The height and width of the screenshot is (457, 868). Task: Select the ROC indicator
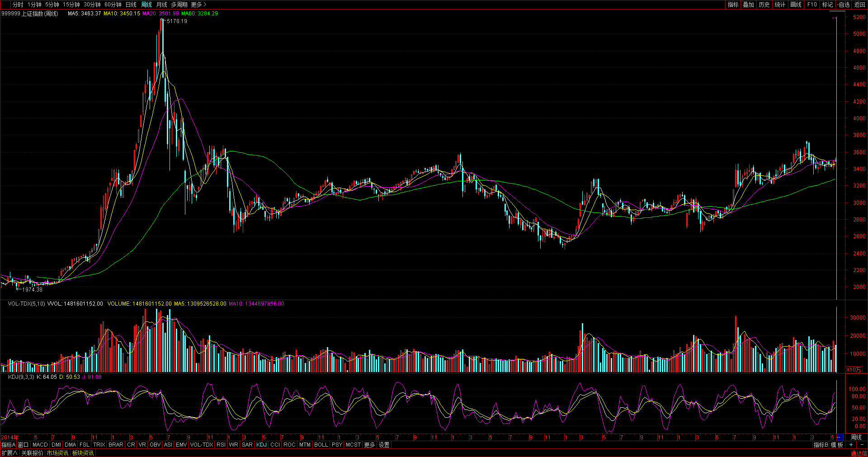(x=289, y=445)
